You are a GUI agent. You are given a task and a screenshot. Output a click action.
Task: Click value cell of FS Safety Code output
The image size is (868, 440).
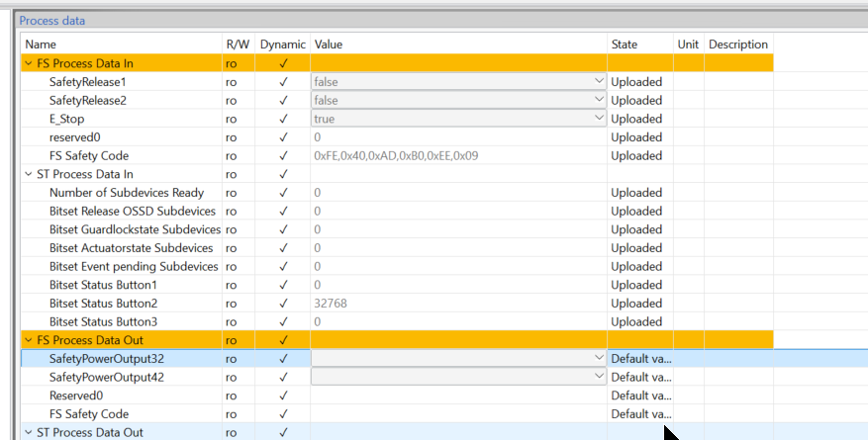coord(458,414)
